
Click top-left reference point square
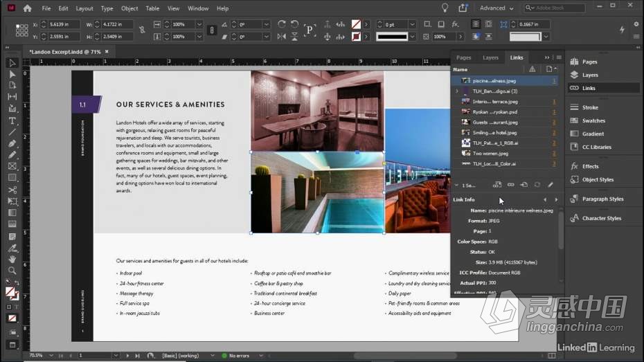[x=18, y=26]
